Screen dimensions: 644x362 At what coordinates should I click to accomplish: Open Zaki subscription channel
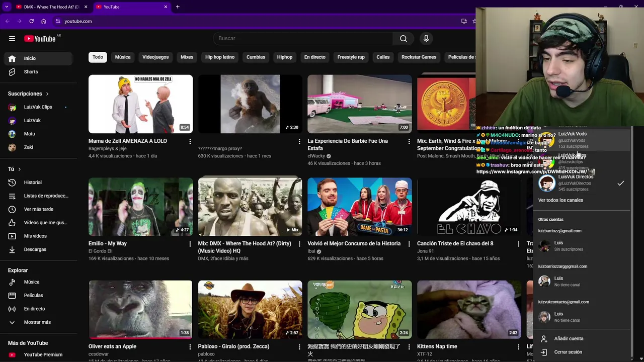coord(38,147)
